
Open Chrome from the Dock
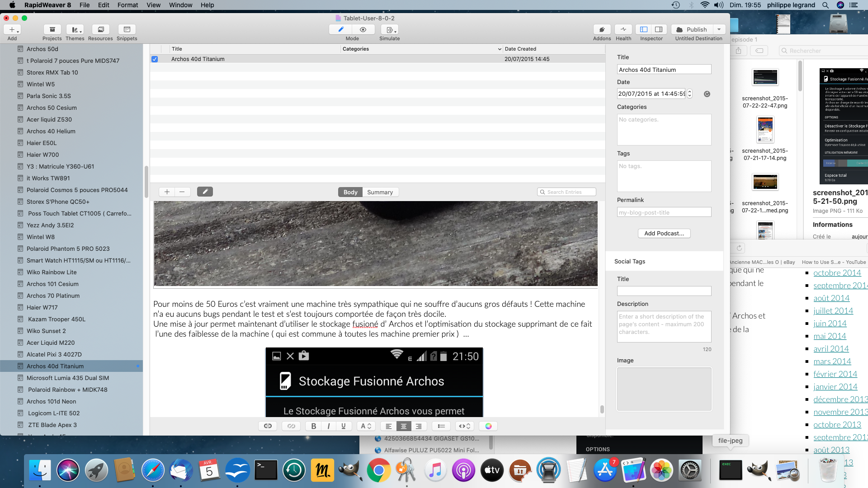(378, 470)
